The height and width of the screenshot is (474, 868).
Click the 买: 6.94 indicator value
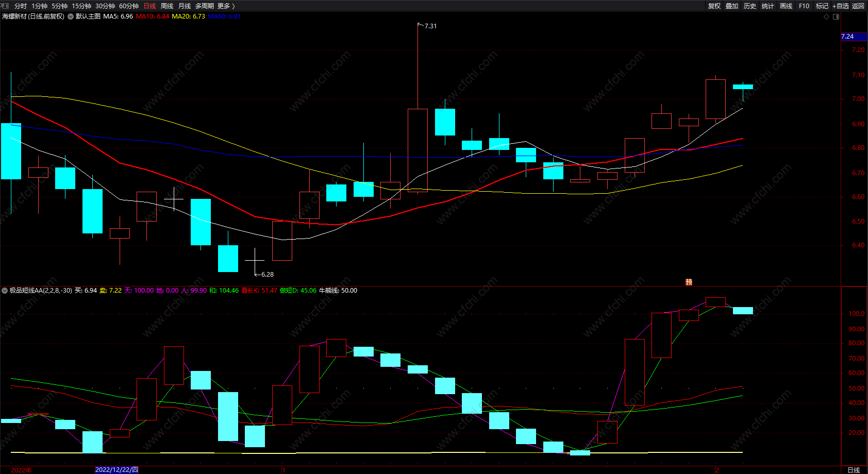pos(86,291)
